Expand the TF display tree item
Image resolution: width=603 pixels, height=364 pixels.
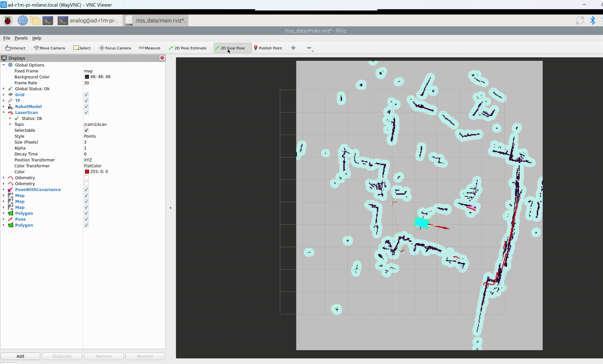click(4, 100)
